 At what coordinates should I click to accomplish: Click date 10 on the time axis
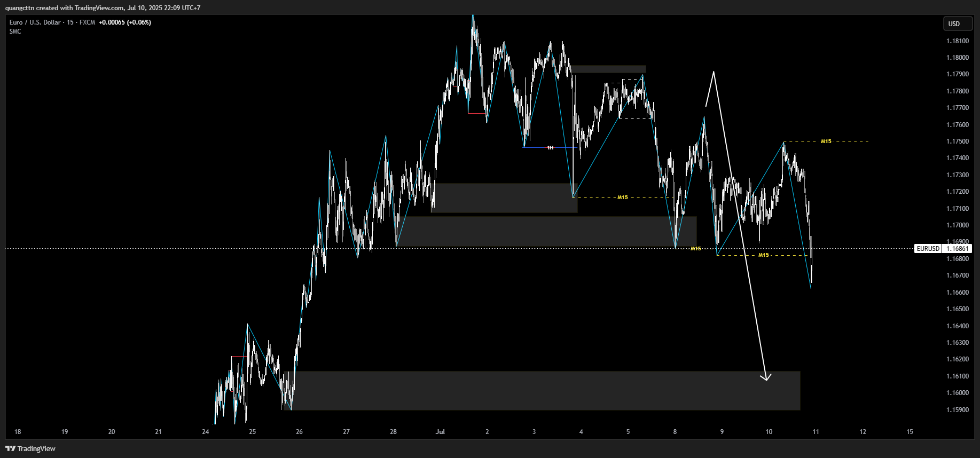(x=769, y=432)
